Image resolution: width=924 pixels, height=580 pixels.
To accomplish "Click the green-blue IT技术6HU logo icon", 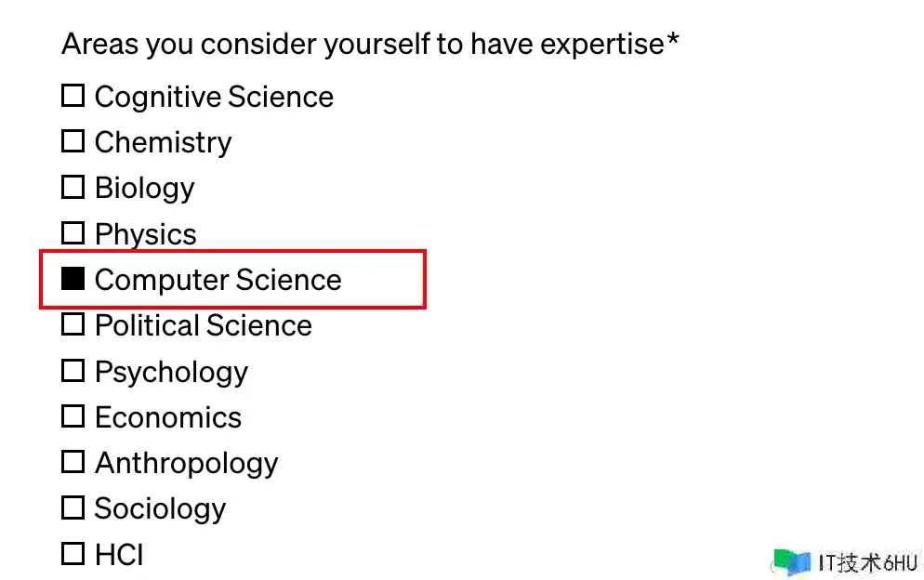I will click(x=791, y=561).
